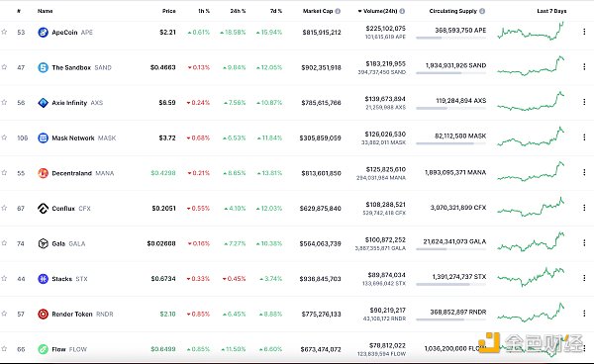Screen dimensions: 594x364
Task: Open three-dot menu for Mask Network row
Action: point(584,136)
